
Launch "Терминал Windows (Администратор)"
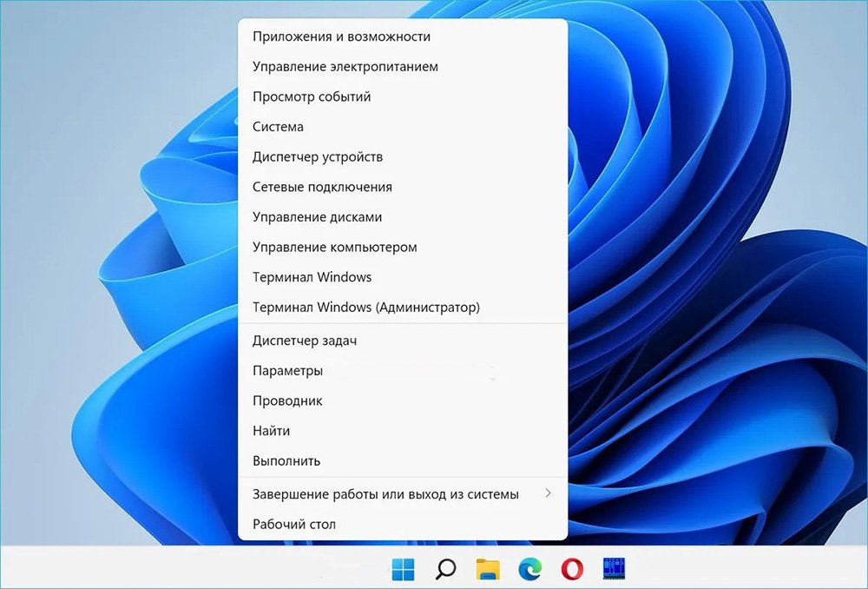pyautogui.click(x=403, y=307)
